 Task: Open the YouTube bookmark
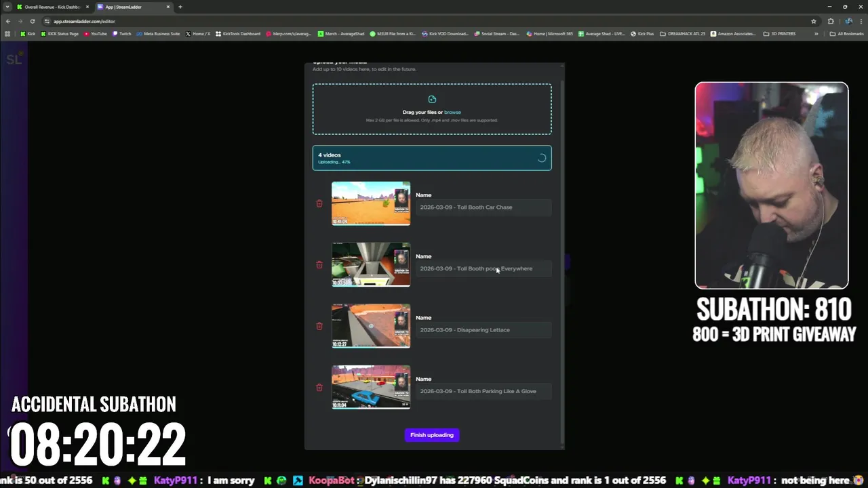tap(96, 33)
